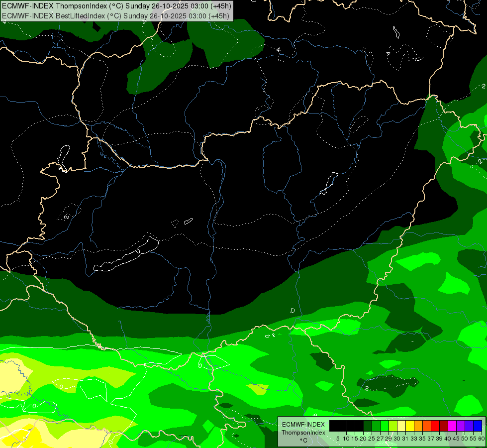
Task: Click the °C unit label in legend
Action: tap(304, 441)
